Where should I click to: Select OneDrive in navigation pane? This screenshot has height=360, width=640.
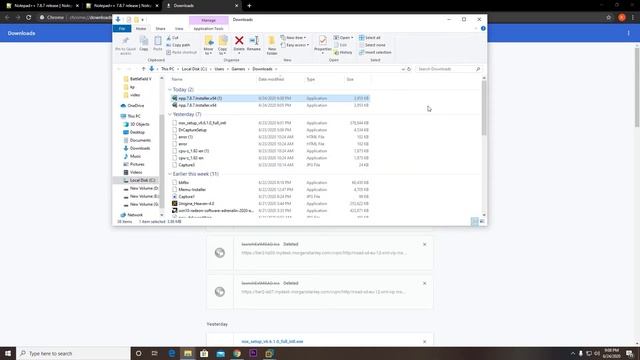(x=132, y=106)
